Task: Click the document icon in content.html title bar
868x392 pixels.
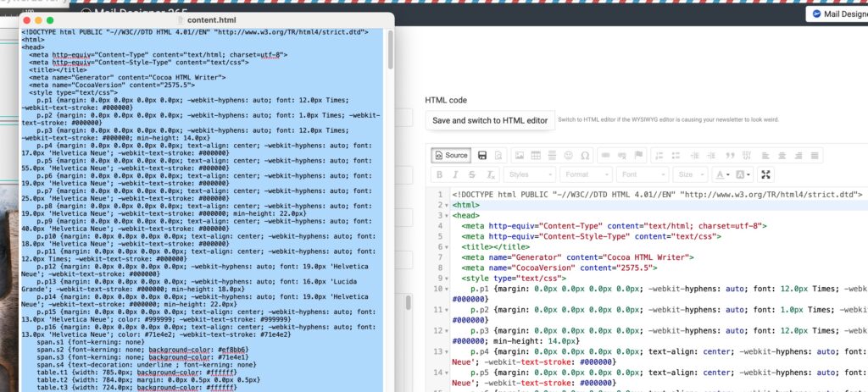Action: pos(181,20)
